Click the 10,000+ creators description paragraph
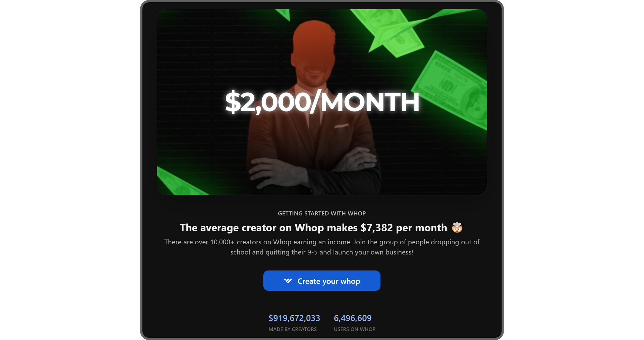Viewport: 644px width, 340px height. pos(322,247)
